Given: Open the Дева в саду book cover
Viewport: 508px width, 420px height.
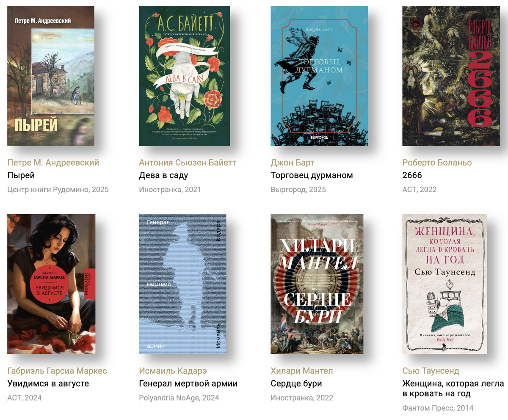Looking at the screenshot, I should pyautogui.click(x=185, y=76).
